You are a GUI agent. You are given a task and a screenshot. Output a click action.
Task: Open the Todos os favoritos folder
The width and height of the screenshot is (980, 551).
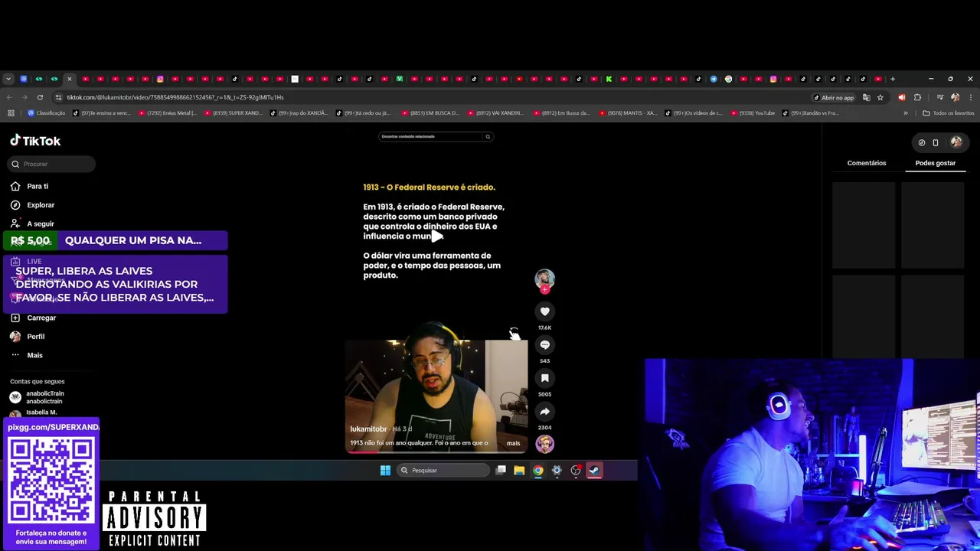click(x=949, y=113)
